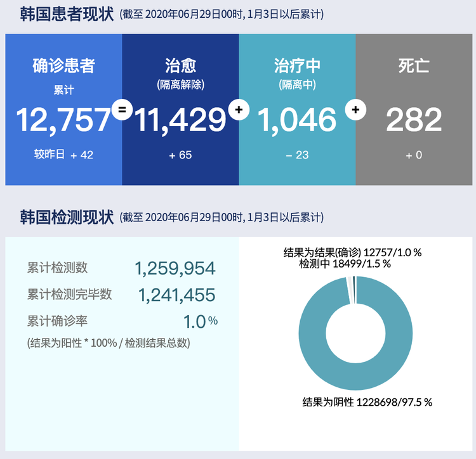476x459 pixels.
Task: Click the 11,429 recovered count
Action: point(180,120)
